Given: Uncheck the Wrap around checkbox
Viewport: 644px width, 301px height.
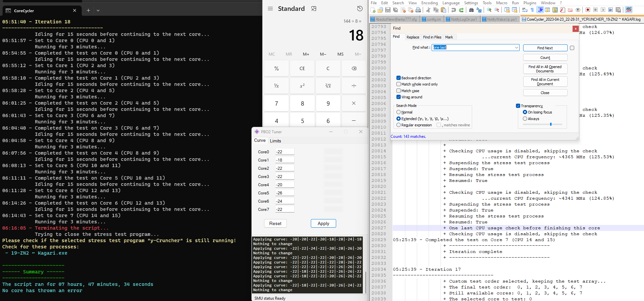Looking at the screenshot, I should (x=399, y=97).
